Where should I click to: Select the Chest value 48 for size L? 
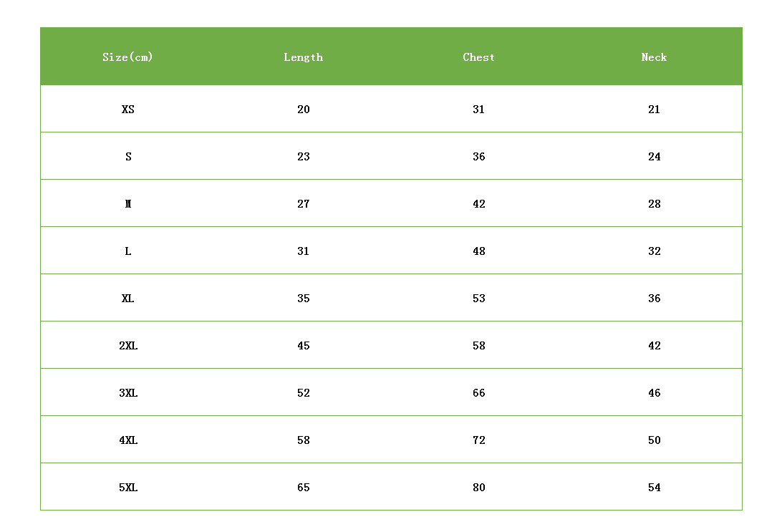[479, 251]
